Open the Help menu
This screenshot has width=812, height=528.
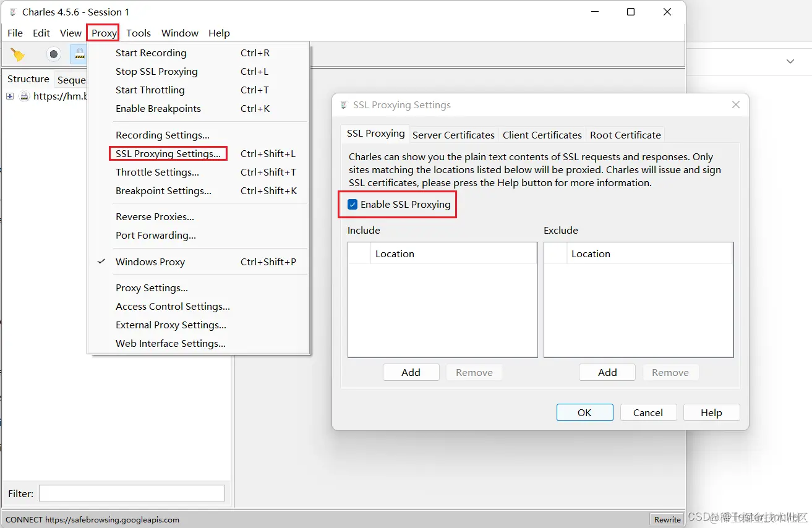coord(219,33)
